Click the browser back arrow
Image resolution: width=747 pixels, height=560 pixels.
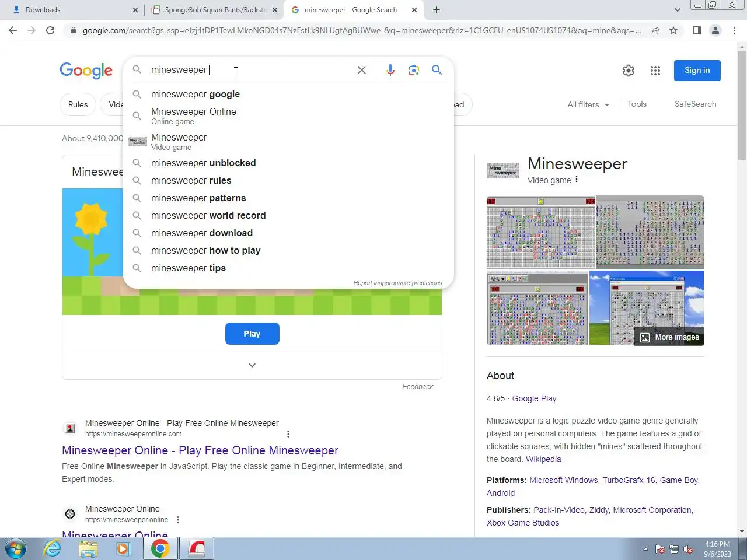[x=13, y=30]
